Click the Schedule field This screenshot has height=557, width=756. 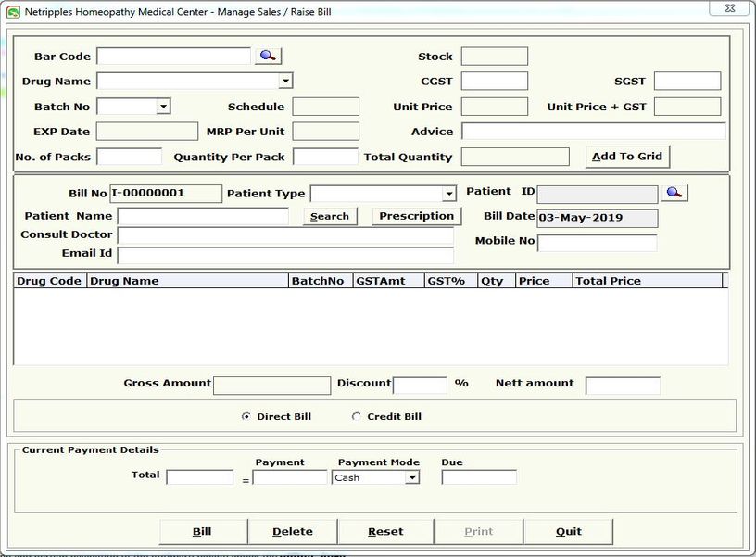pos(325,106)
